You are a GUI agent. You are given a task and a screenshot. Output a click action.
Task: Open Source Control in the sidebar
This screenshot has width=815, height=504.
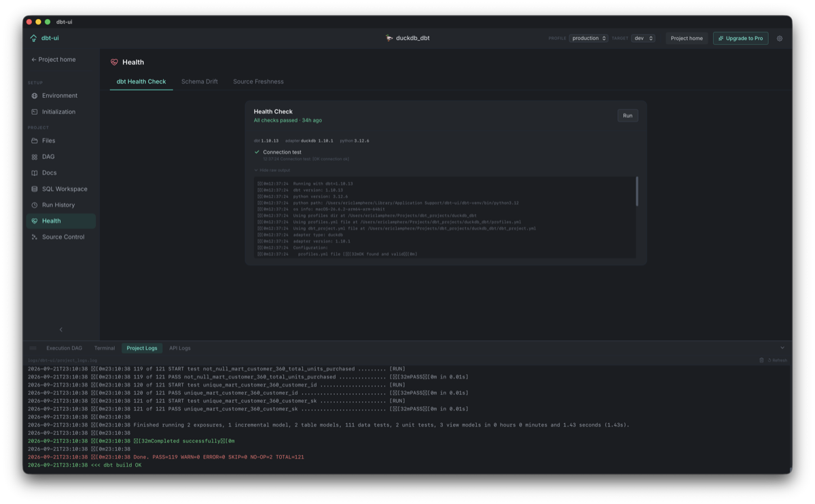coord(61,237)
